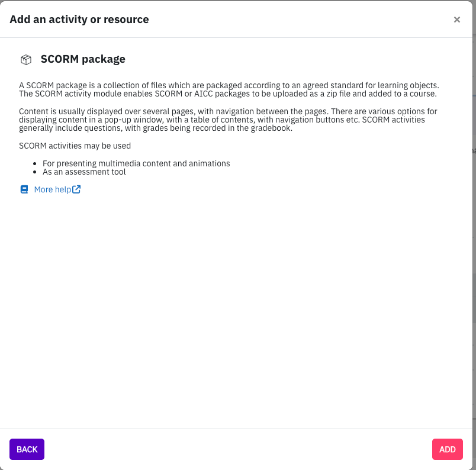Click the empty white area of the dialog body
Screen dimensions: 476x470
(x=237, y=304)
